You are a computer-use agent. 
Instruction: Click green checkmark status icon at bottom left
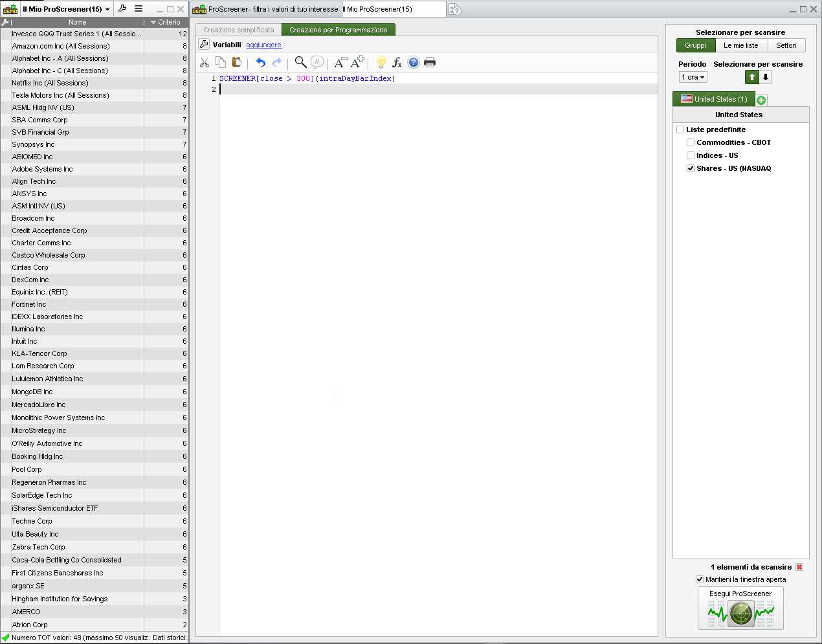pyautogui.click(x=6, y=638)
